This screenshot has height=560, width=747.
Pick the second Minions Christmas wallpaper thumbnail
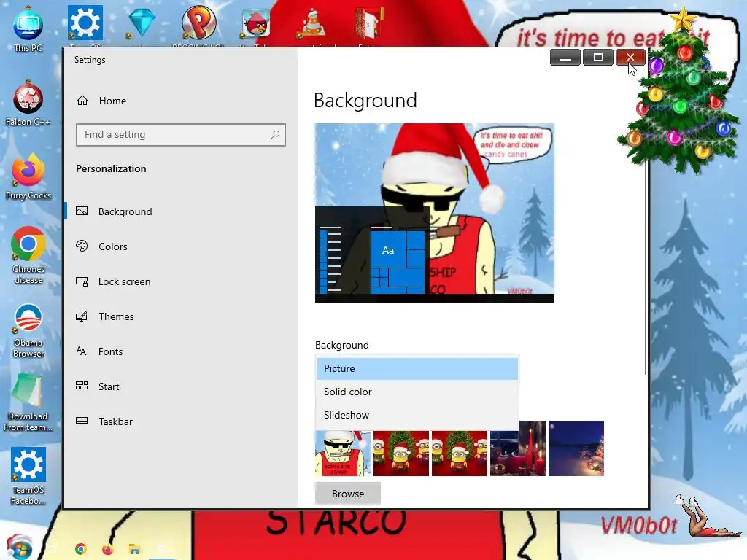(x=460, y=453)
